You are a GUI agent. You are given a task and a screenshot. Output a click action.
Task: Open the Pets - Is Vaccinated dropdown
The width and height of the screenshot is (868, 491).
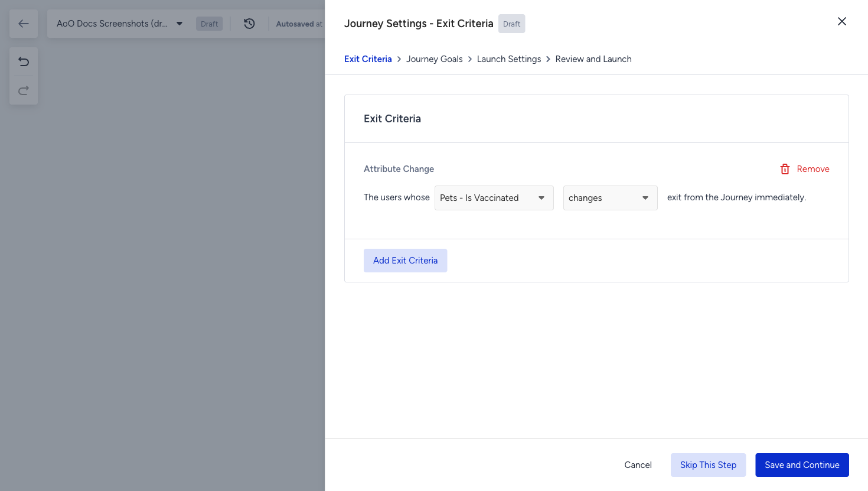click(494, 198)
